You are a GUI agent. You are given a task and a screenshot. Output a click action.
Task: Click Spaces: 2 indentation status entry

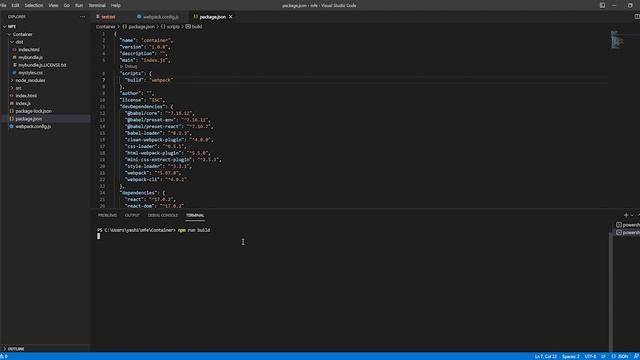571,357
